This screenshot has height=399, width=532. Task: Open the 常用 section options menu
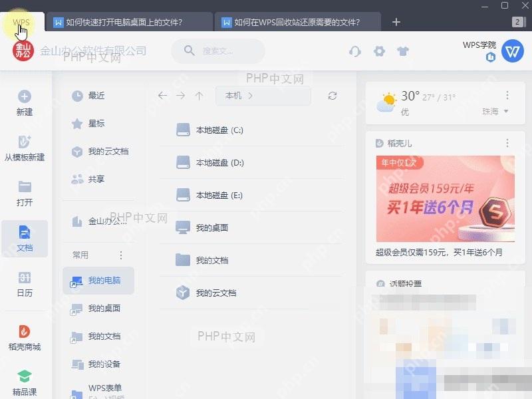pos(121,255)
